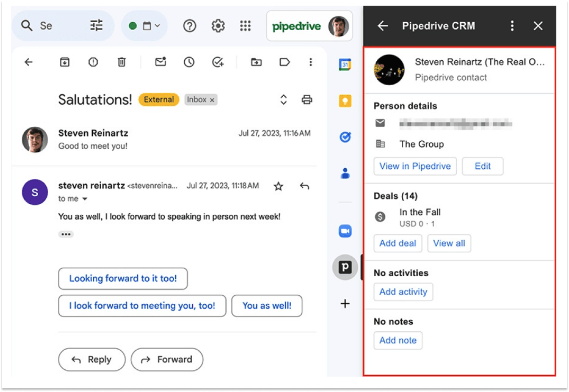Snooze the email with the clock icon
The image size is (569, 392).
point(189,62)
